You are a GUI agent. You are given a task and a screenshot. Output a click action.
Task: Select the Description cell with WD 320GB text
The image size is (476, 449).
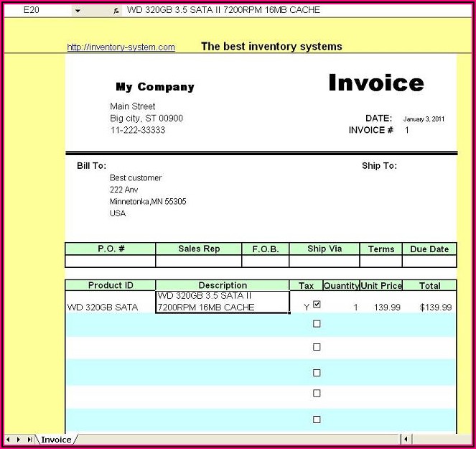coord(223,302)
